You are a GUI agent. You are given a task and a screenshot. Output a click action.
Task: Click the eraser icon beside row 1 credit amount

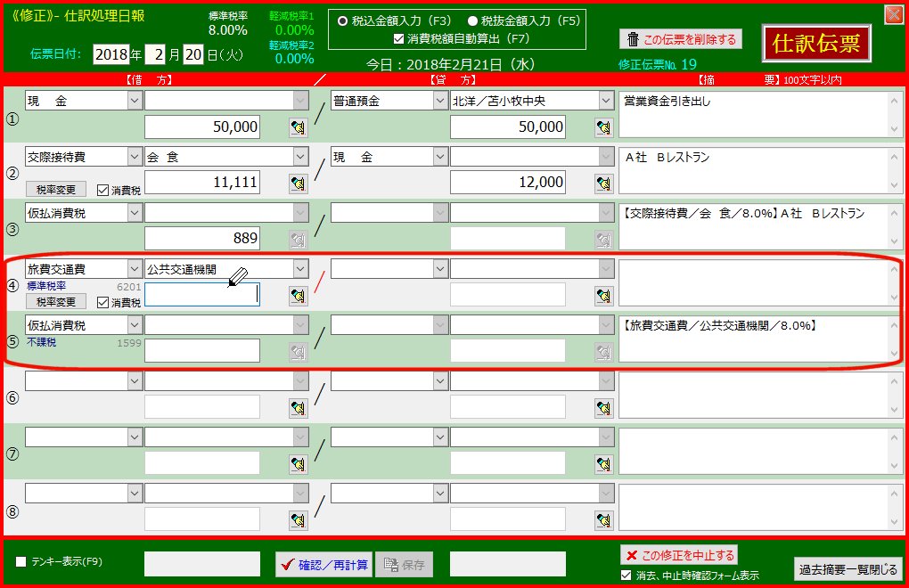tap(603, 127)
